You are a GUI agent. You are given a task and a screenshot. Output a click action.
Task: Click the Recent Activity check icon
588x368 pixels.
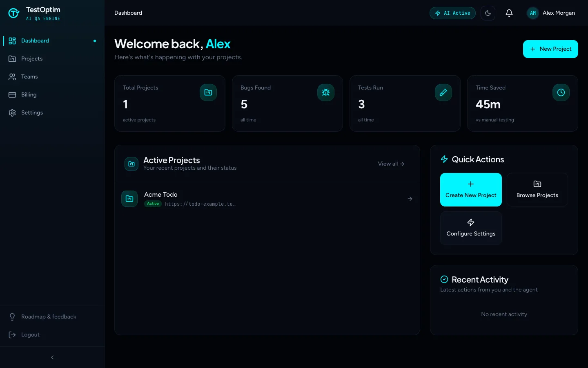(444, 280)
